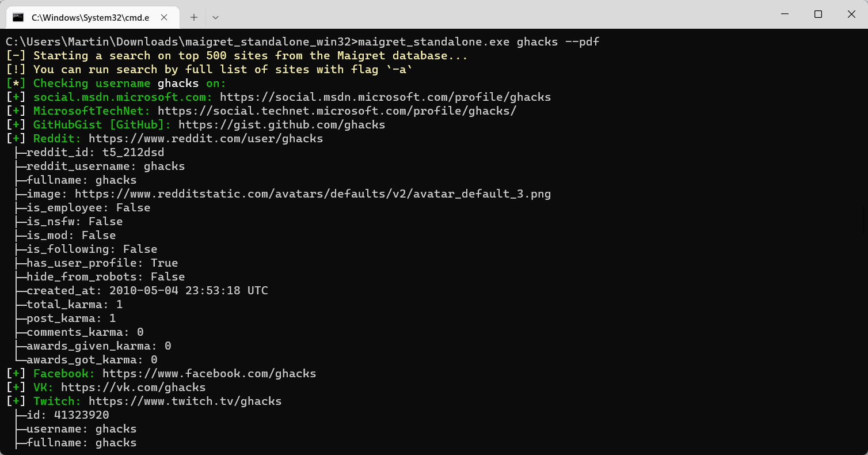The height and width of the screenshot is (455, 868).
Task: Select the C:\Windows\System32\cmd.exe tab
Action: (x=90, y=17)
